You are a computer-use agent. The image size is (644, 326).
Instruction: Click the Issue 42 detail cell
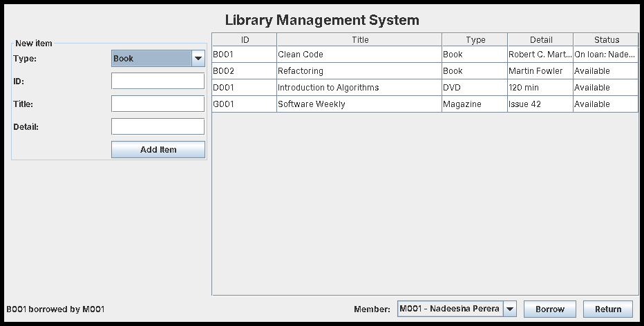(x=541, y=104)
